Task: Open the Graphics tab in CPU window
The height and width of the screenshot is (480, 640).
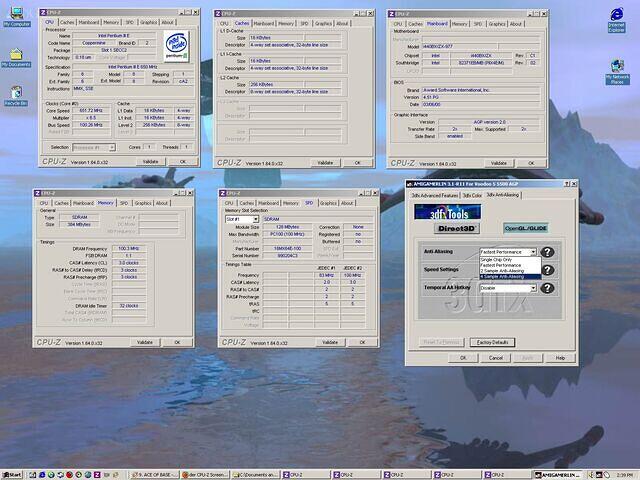Action: (x=147, y=22)
